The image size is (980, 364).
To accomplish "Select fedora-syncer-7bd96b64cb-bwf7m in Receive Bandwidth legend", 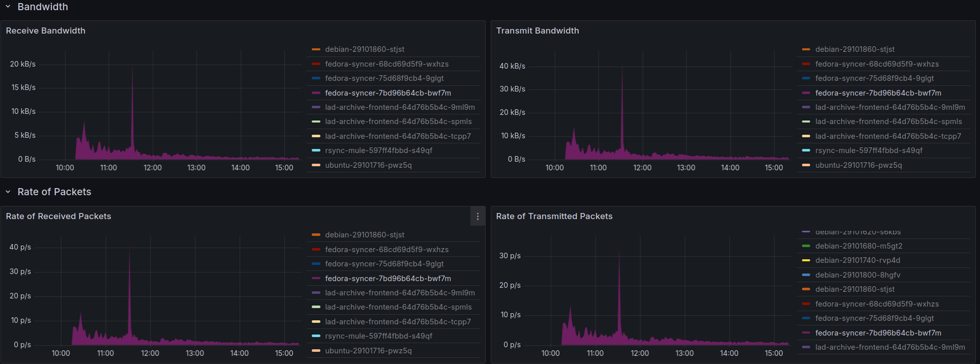I will click(x=388, y=93).
